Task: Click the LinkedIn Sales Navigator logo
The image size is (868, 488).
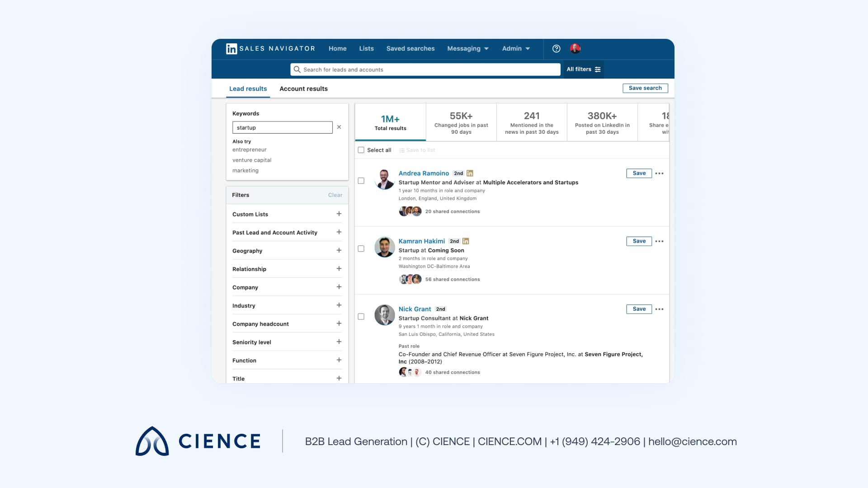Action: (x=231, y=49)
